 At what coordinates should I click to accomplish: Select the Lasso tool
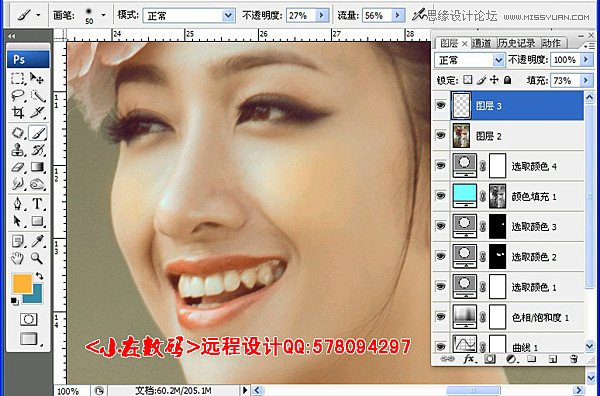point(18,95)
